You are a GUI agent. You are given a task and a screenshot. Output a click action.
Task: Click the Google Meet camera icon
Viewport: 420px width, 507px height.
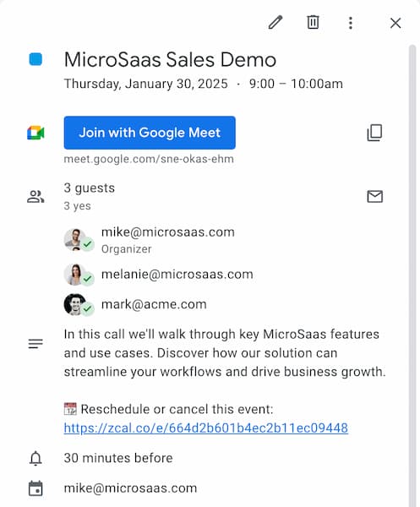tap(35, 133)
